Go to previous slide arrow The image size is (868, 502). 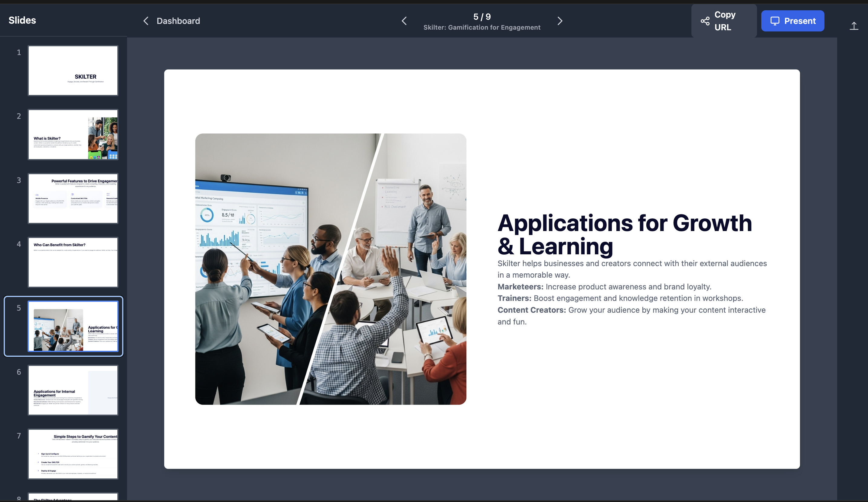(404, 21)
